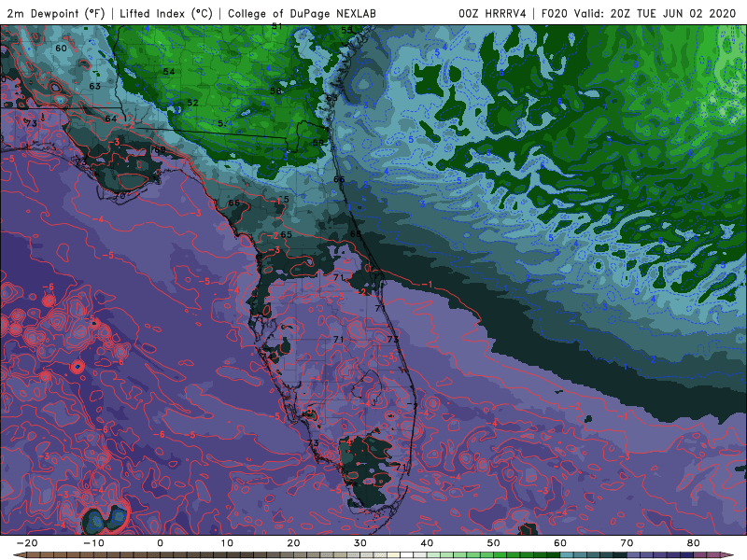
Task: Click the "2m Dewpoint (°F)" header label
Action: (56, 13)
